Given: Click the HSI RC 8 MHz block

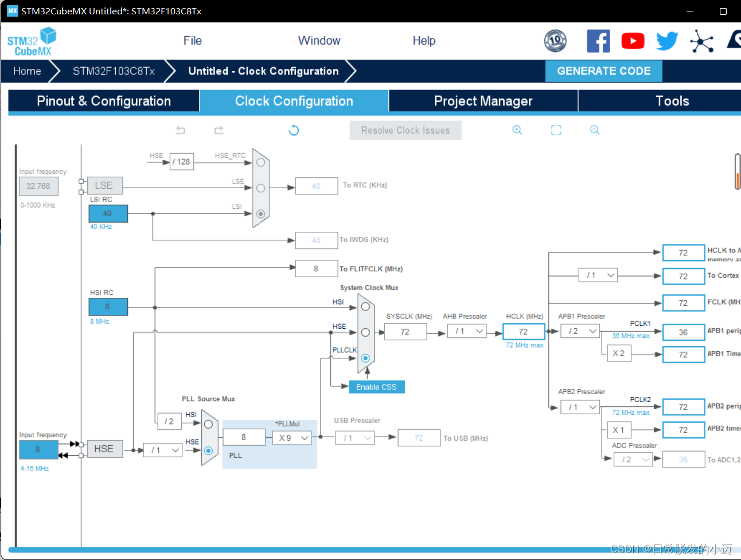Looking at the screenshot, I should (108, 306).
